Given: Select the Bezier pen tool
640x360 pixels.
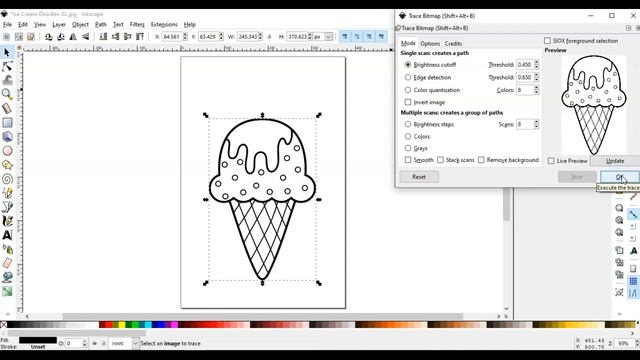Looking at the screenshot, I should point(7,207).
